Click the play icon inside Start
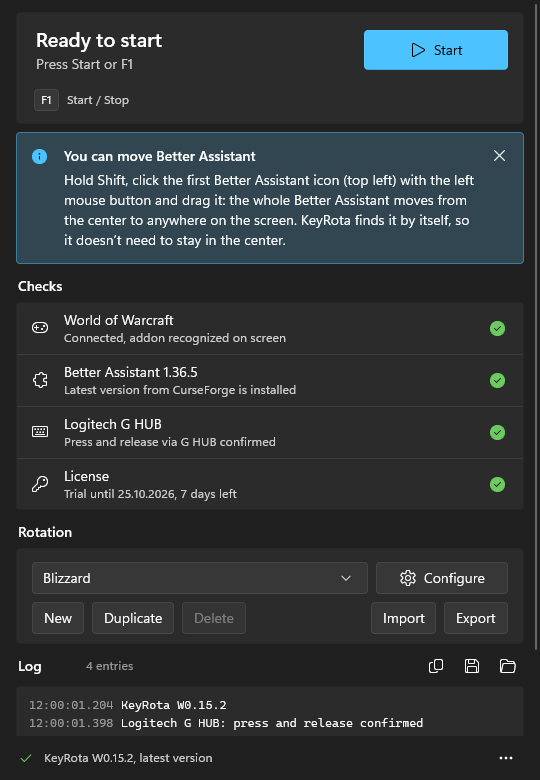 pos(418,50)
